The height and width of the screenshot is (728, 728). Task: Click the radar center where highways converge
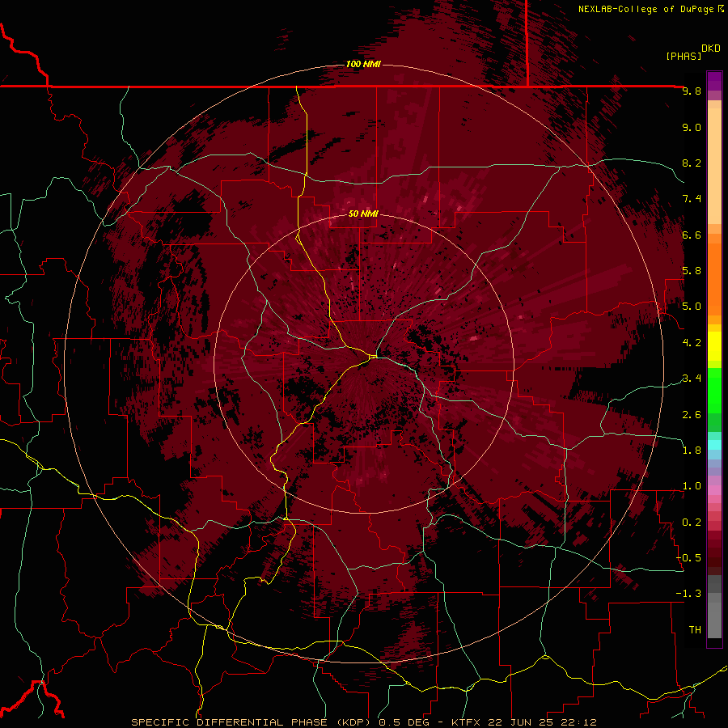[372, 357]
